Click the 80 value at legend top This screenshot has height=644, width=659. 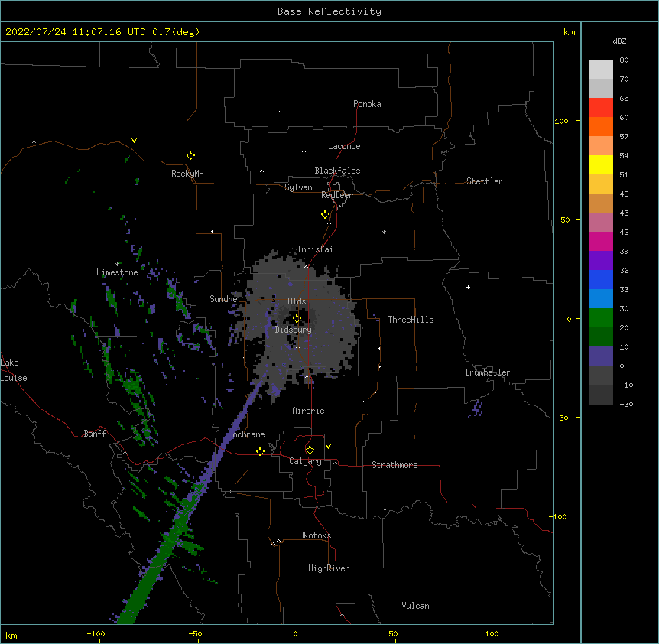pos(624,60)
